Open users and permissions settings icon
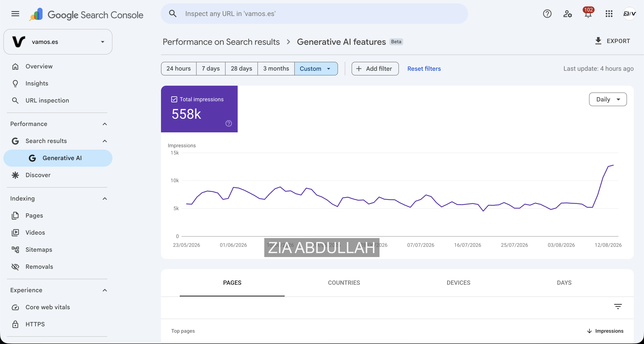Screen dimensions: 644x344 coord(568,14)
